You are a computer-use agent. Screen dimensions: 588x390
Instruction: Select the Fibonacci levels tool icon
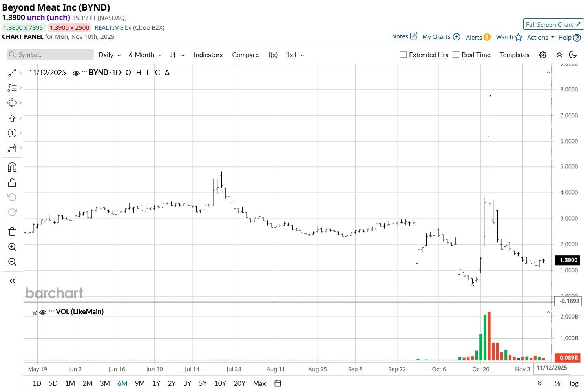pos(12,88)
